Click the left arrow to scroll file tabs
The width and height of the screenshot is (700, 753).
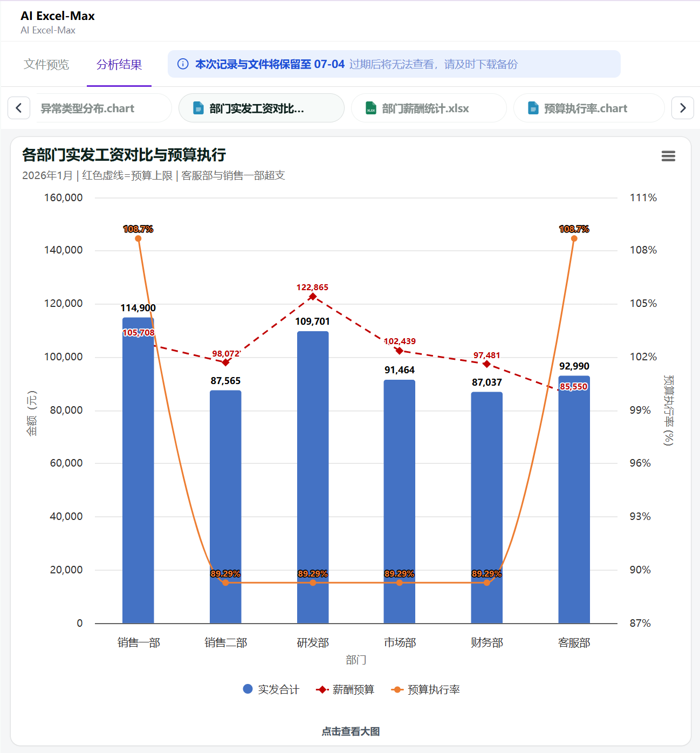[19, 108]
